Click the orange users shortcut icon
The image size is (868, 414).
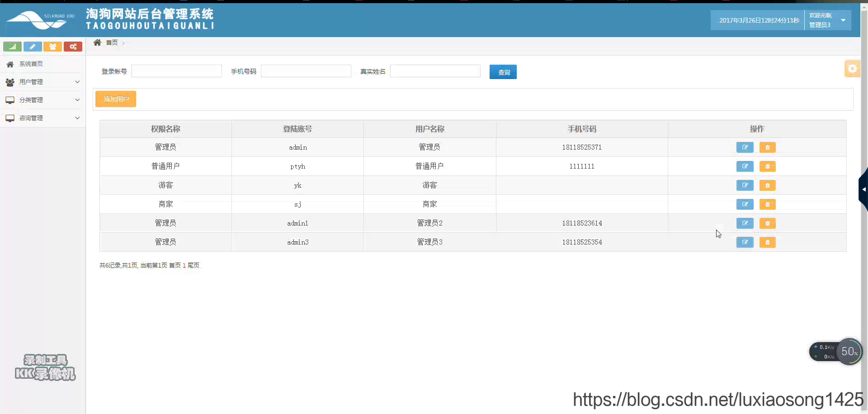coord(53,47)
